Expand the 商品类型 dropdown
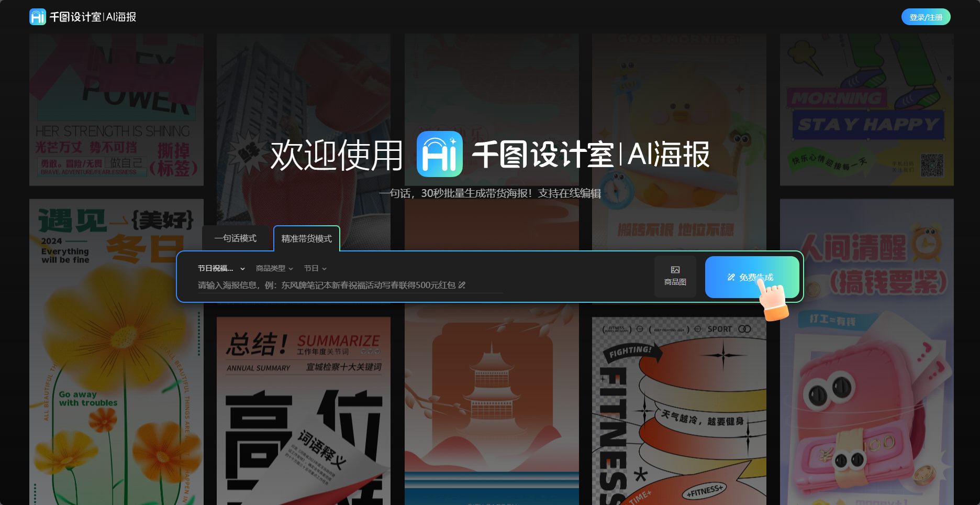980x505 pixels. [x=274, y=268]
